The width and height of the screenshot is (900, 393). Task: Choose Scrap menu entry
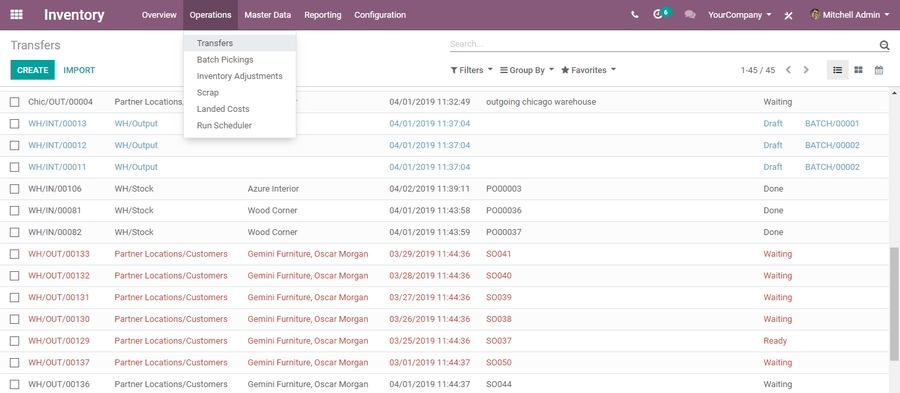pos(240,92)
